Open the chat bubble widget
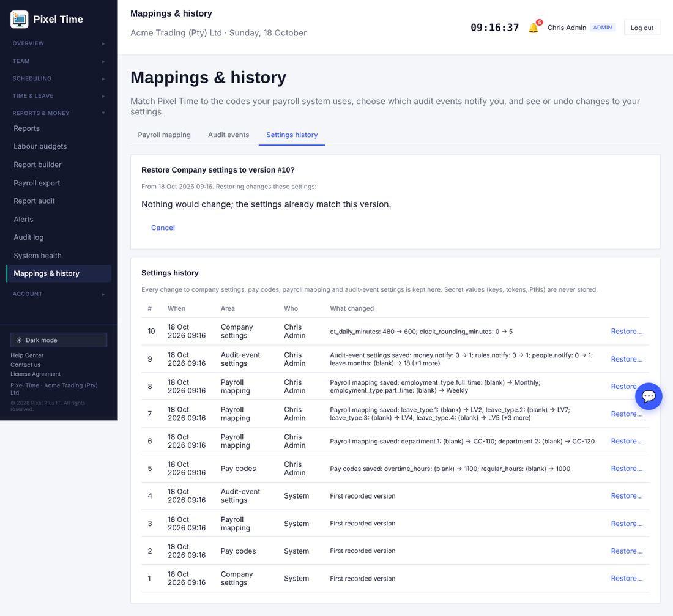This screenshot has height=616, width=673. (x=648, y=396)
